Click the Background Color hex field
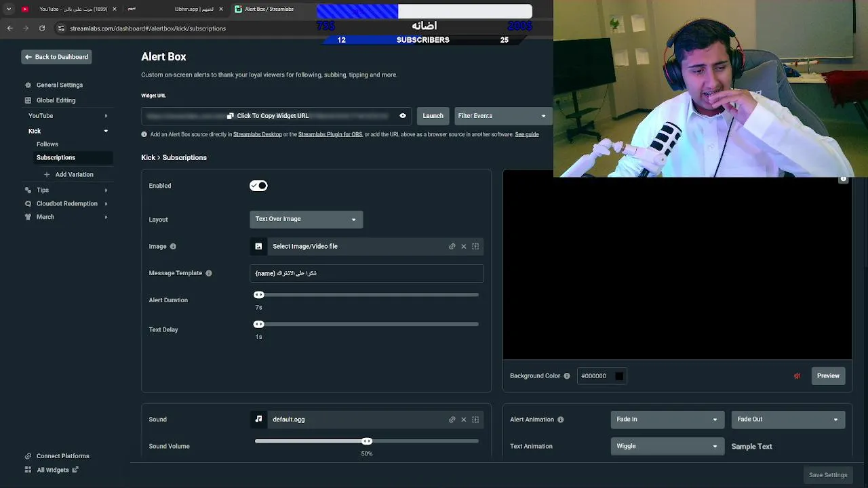The width and height of the screenshot is (868, 488). click(602, 376)
